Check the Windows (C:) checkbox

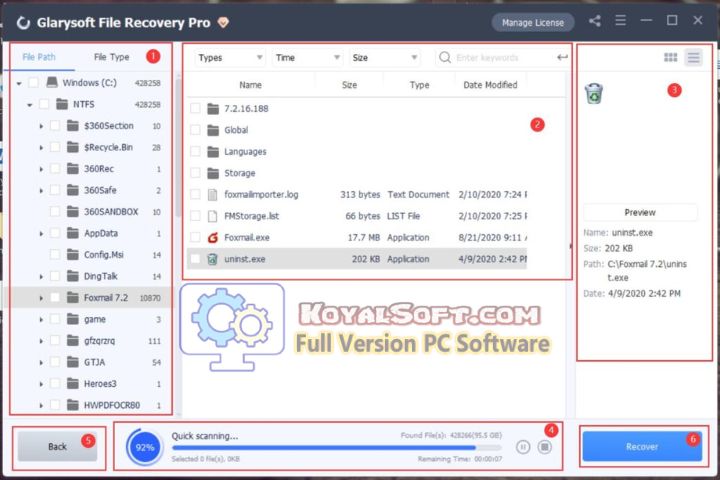34,83
